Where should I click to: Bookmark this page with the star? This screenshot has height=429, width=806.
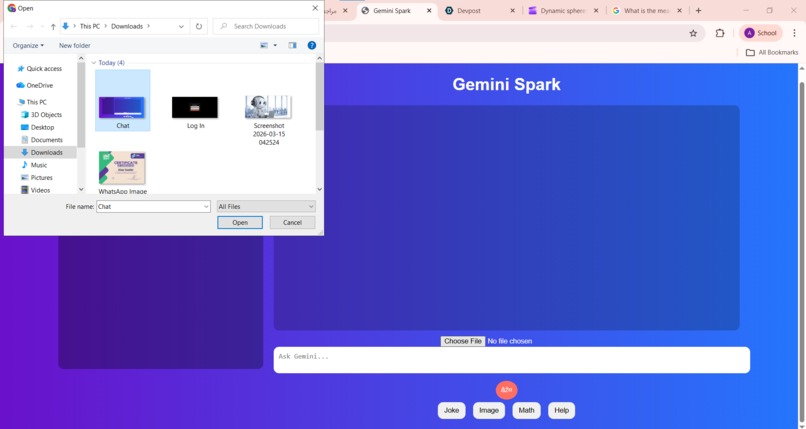pos(693,33)
